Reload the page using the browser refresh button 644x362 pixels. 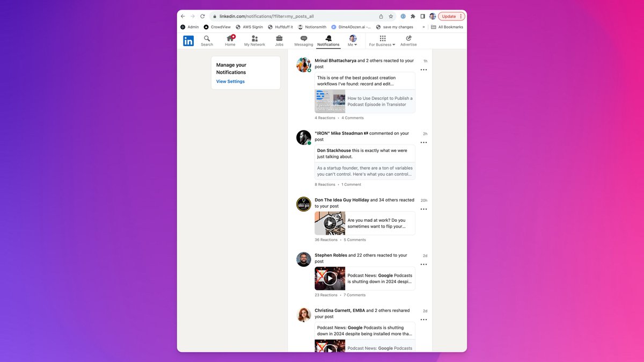tap(202, 16)
